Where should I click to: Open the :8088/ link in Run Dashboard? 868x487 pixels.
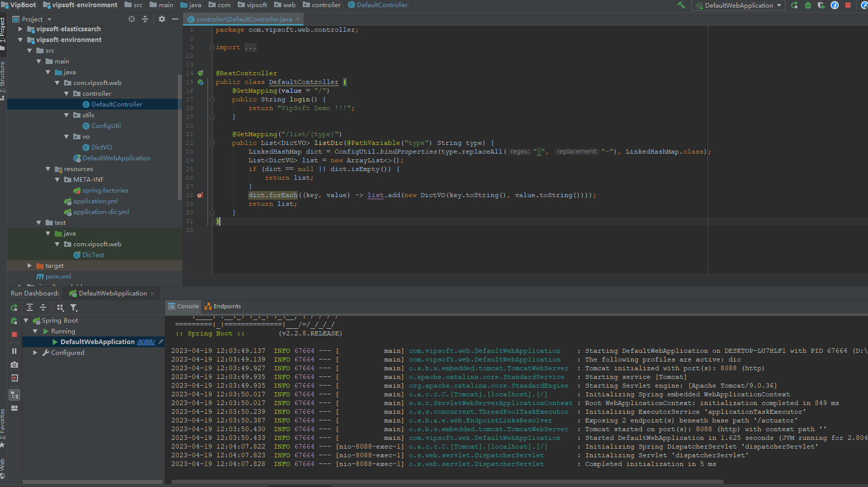coord(146,342)
